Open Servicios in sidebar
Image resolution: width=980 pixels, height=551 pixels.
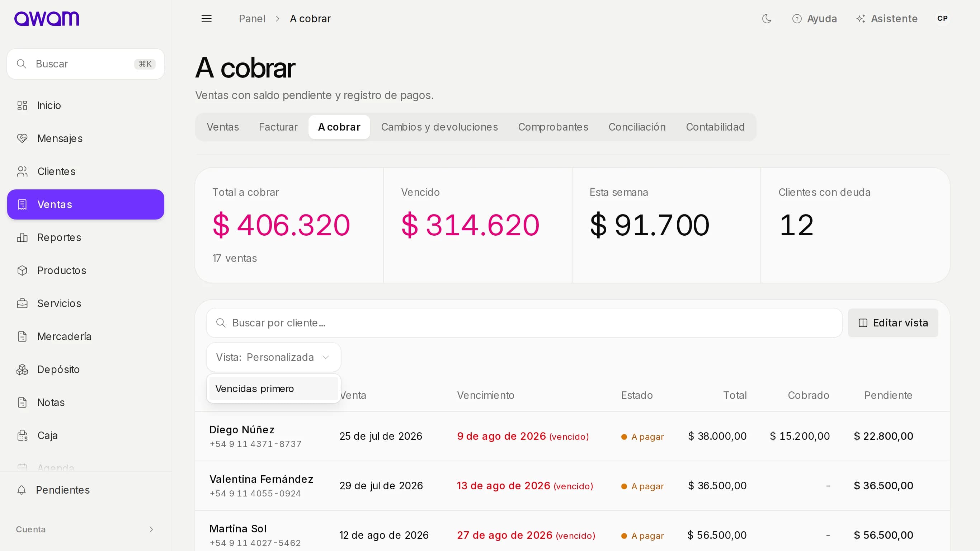click(x=86, y=303)
